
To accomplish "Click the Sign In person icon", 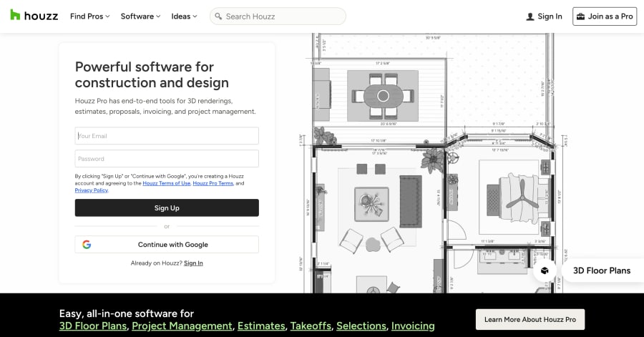I will [x=530, y=16].
